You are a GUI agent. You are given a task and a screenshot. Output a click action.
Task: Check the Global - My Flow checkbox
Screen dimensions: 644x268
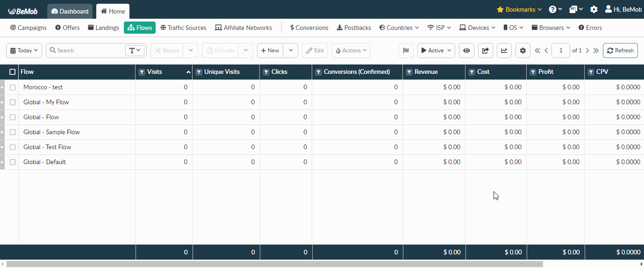13,102
